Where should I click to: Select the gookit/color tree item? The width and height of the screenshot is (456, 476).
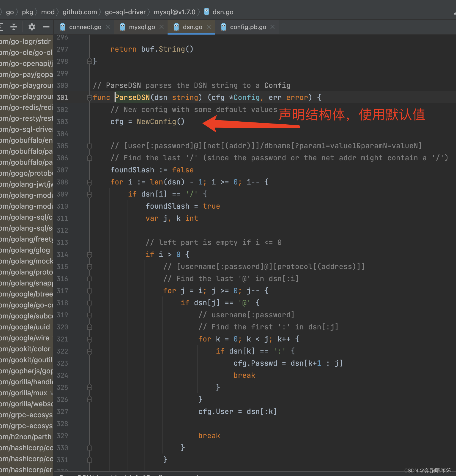[26, 349]
